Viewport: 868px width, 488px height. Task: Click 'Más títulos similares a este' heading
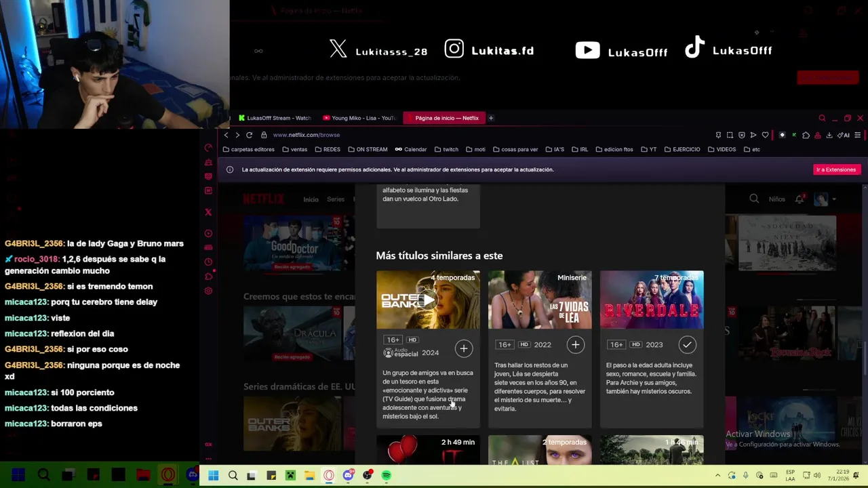coord(439,256)
